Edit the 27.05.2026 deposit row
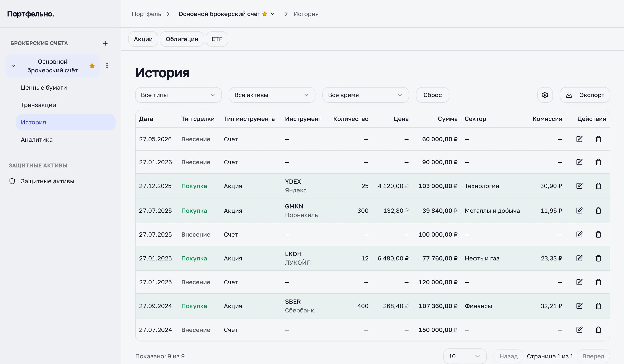 coord(579,139)
